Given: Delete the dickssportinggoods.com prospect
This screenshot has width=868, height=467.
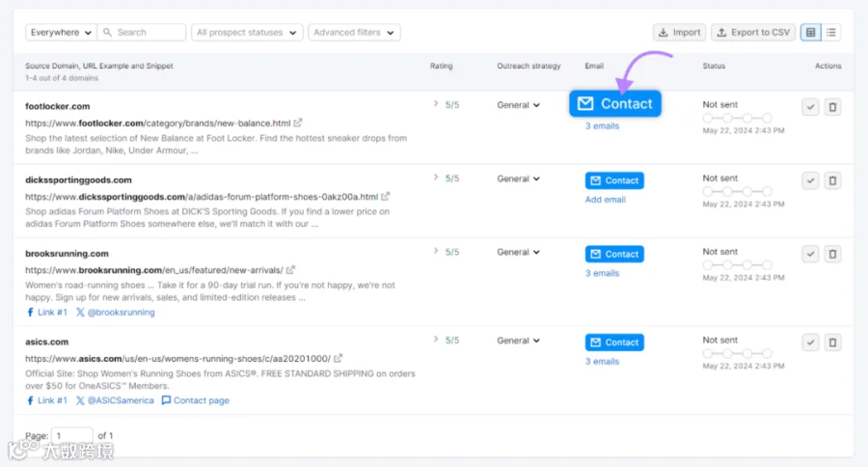Looking at the screenshot, I should pos(832,180).
